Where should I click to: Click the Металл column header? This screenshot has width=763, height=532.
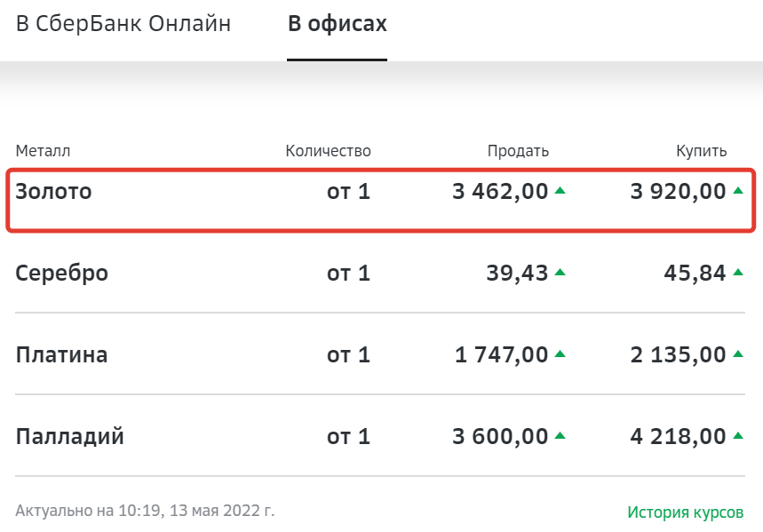click(43, 151)
